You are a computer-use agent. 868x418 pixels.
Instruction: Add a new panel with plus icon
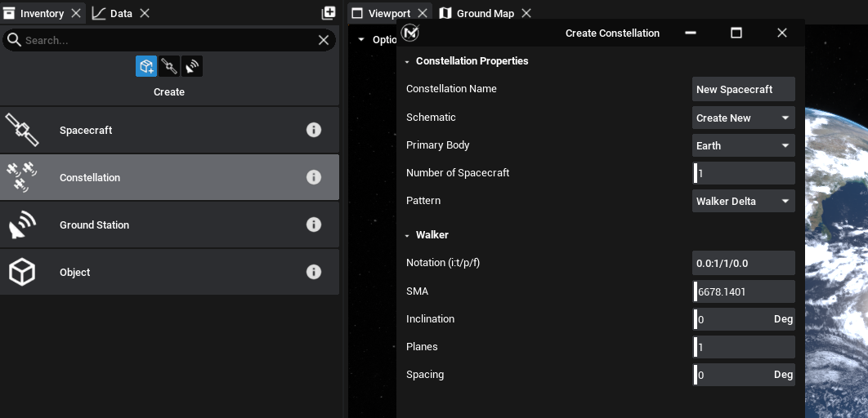point(329,13)
